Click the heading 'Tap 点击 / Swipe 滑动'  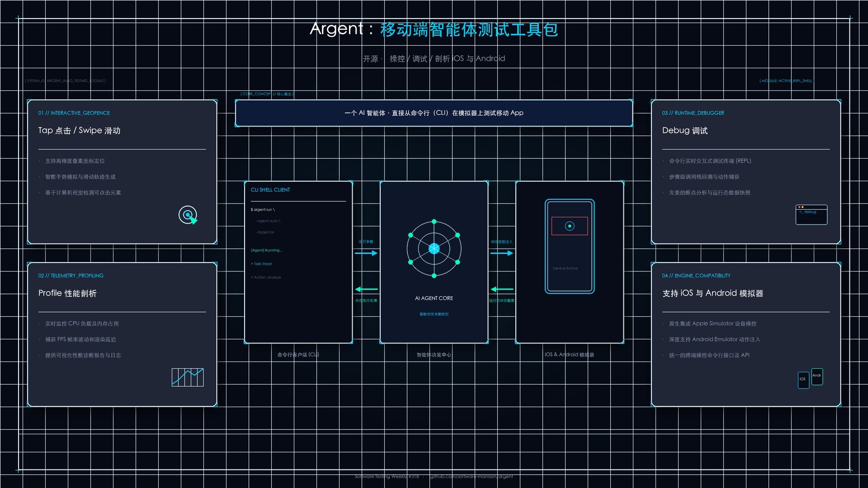coord(79,131)
